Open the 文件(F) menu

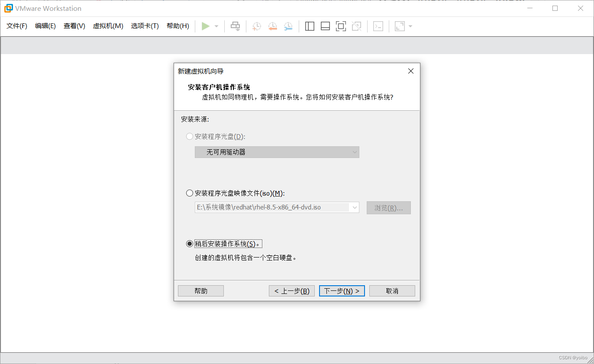click(x=17, y=26)
